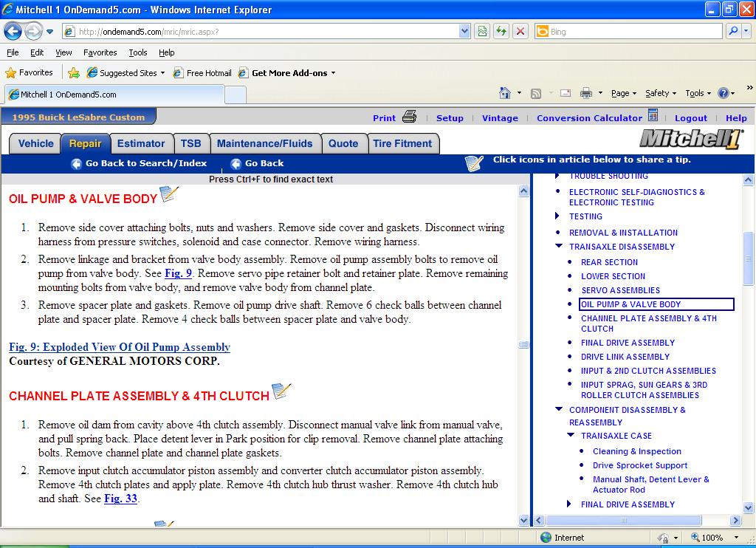Click the Compatibility View icon in address bar

coord(482,31)
